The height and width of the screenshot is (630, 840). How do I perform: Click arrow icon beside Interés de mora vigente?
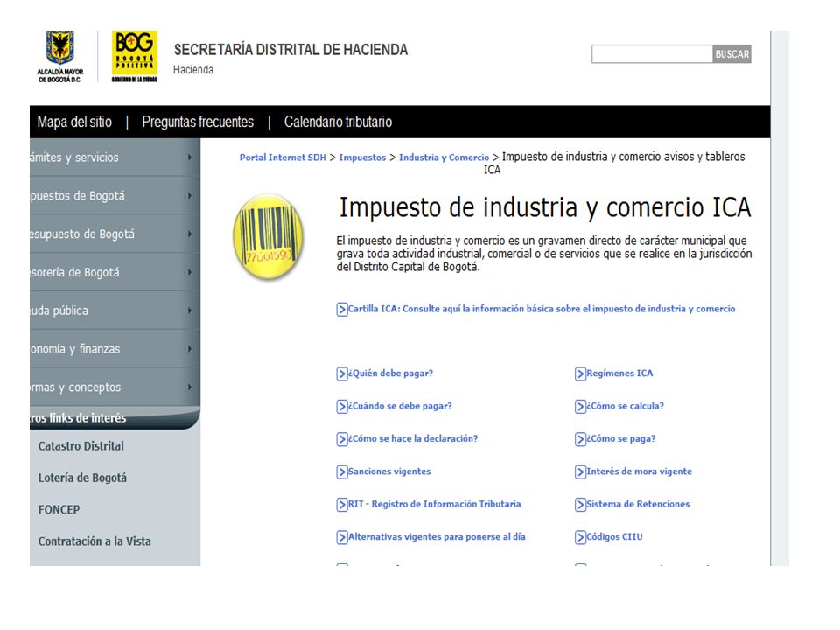pyautogui.click(x=580, y=472)
